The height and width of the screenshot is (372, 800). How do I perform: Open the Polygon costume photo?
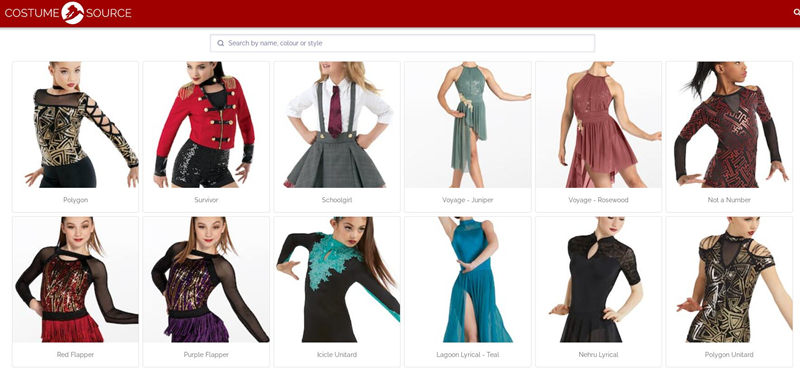click(x=76, y=125)
